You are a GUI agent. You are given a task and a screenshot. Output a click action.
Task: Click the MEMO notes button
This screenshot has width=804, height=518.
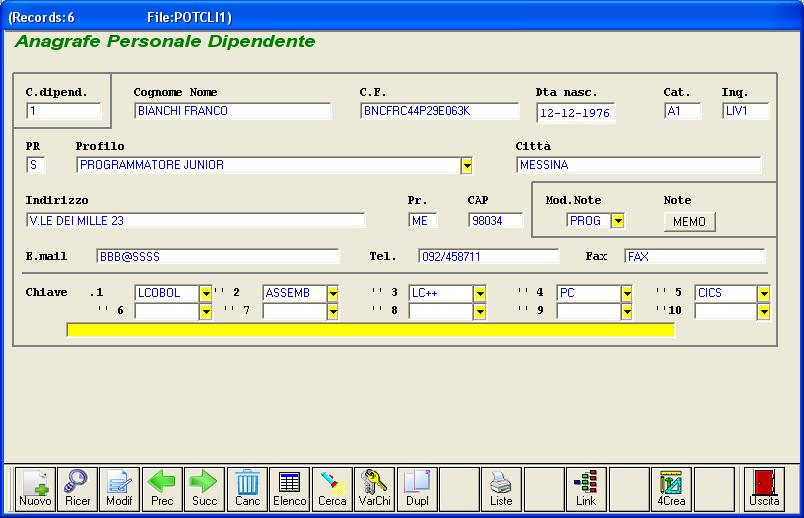coord(690,222)
